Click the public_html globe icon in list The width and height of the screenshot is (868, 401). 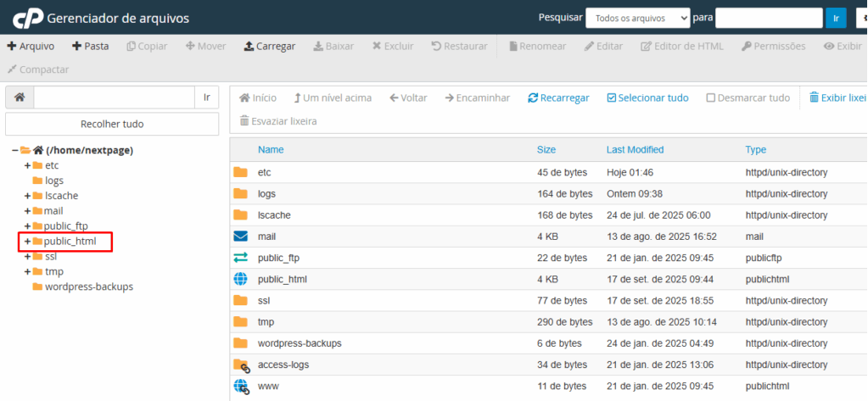(x=240, y=279)
